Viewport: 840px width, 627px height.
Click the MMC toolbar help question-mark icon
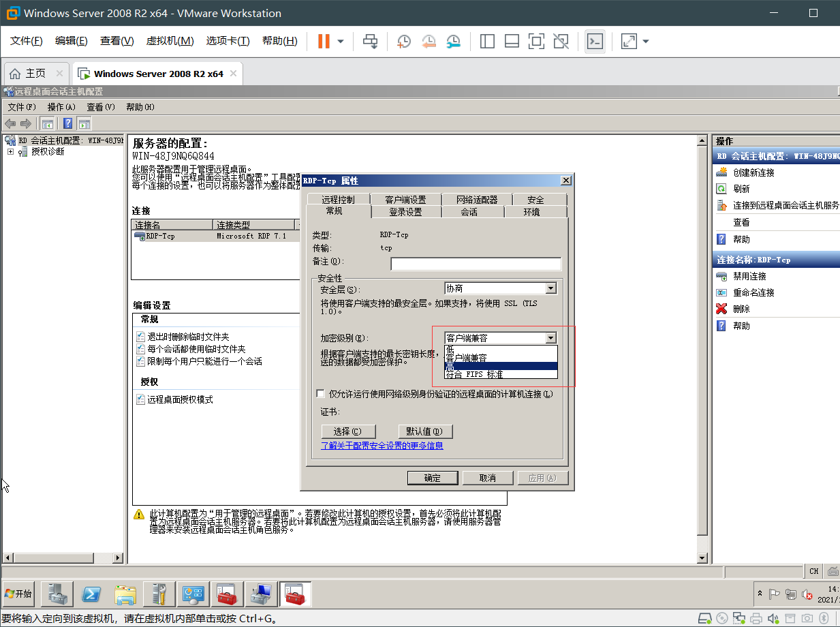click(x=67, y=123)
